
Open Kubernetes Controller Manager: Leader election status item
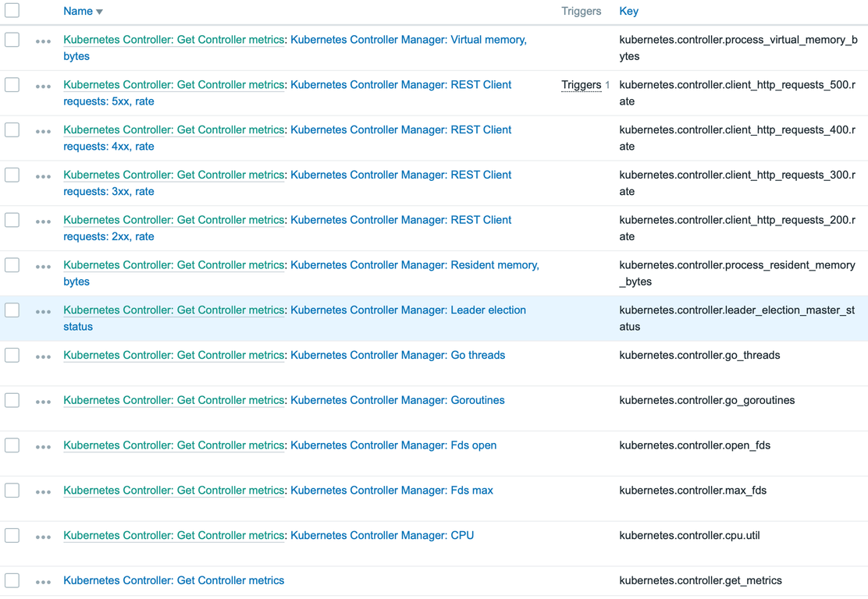point(408,310)
